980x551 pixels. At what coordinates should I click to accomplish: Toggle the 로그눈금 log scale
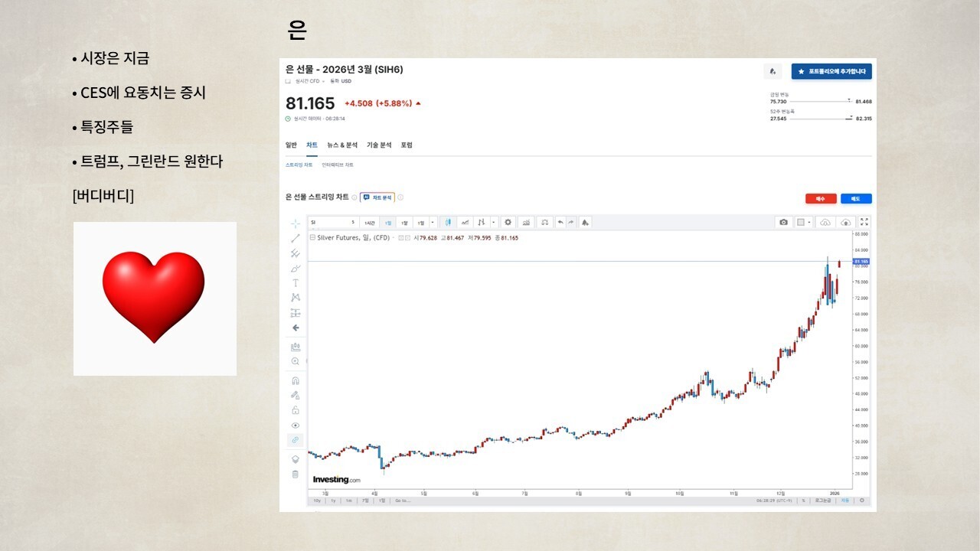click(x=823, y=500)
